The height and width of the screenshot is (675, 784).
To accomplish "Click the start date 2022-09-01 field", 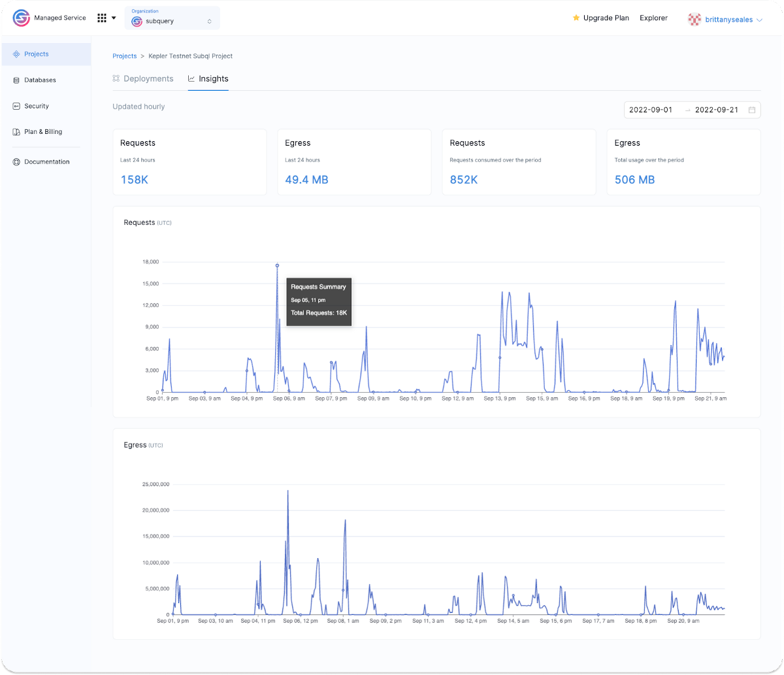I will click(651, 110).
